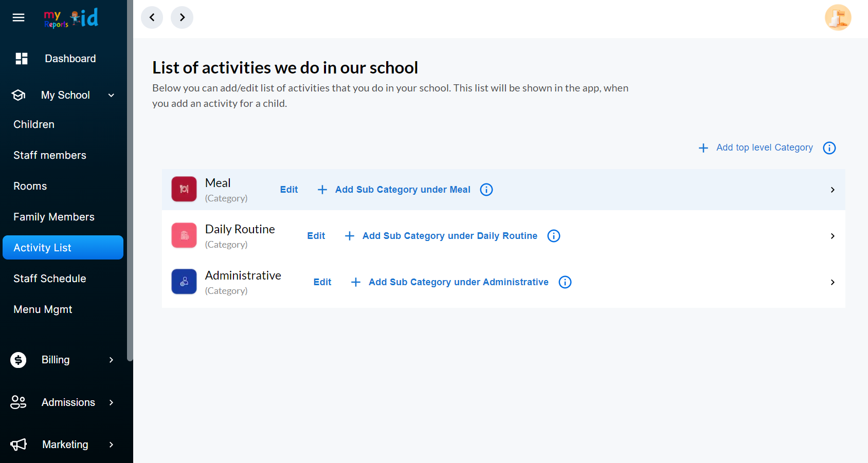
Task: Go back with the left arrow button
Action: [x=152, y=17]
